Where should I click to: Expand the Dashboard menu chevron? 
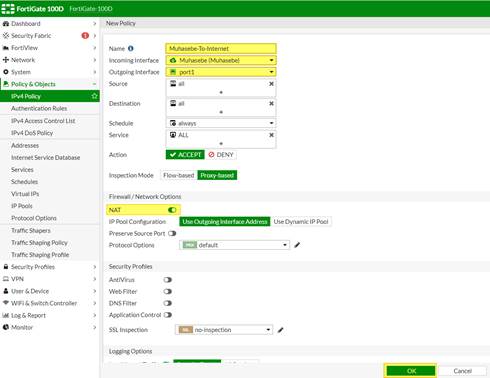[95, 24]
